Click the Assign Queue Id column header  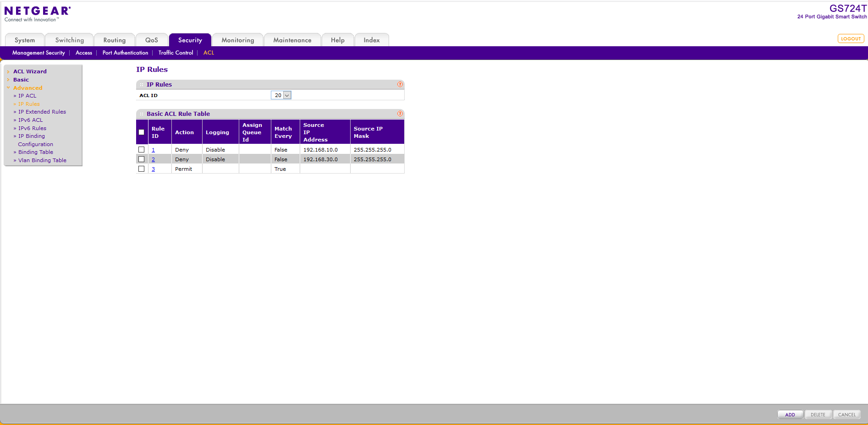255,132
